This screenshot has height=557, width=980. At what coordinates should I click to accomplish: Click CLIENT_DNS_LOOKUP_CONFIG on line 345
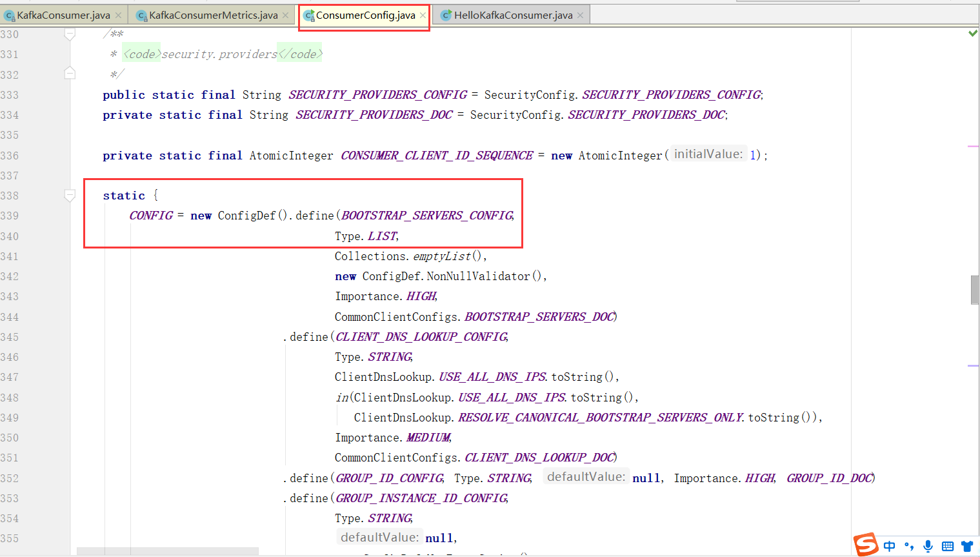pyautogui.click(x=421, y=337)
